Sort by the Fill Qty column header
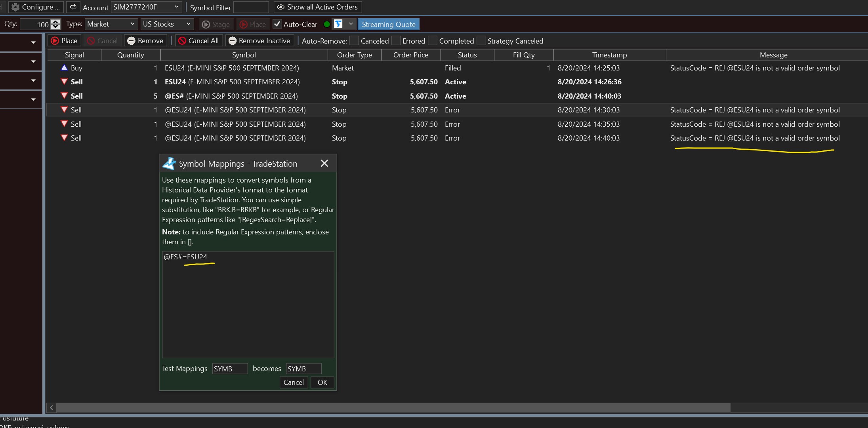 524,55
